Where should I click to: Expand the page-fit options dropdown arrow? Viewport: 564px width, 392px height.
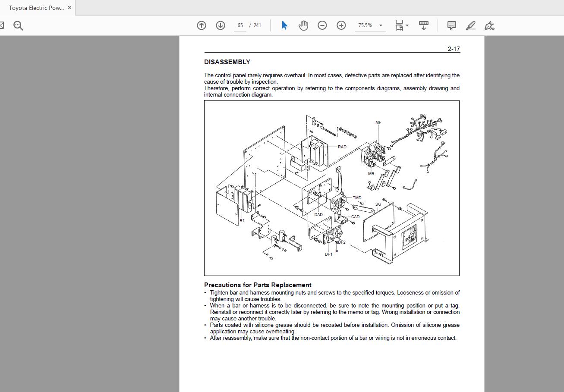point(406,25)
